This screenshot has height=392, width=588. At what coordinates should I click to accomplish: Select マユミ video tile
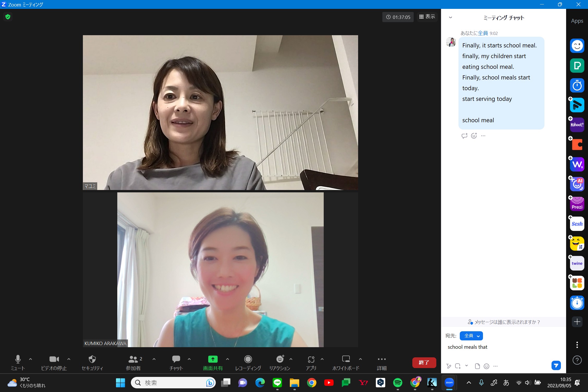[220, 112]
